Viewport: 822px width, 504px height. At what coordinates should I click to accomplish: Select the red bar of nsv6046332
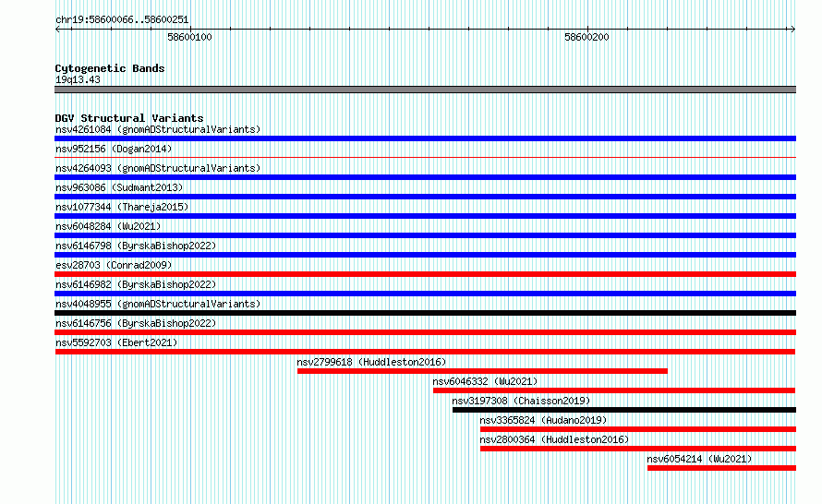tap(614, 390)
